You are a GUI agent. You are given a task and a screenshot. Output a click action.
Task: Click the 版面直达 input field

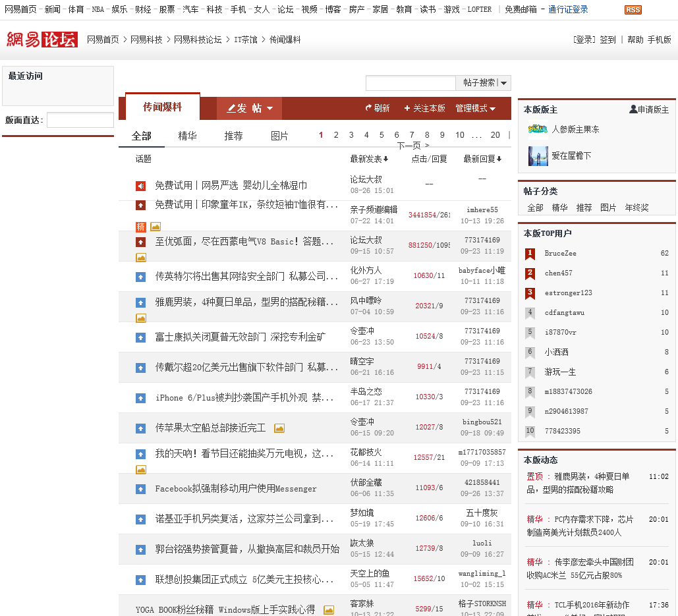click(x=80, y=120)
